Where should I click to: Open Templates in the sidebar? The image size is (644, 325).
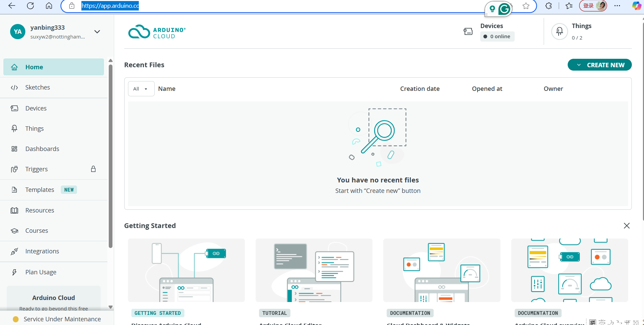[x=54, y=190]
